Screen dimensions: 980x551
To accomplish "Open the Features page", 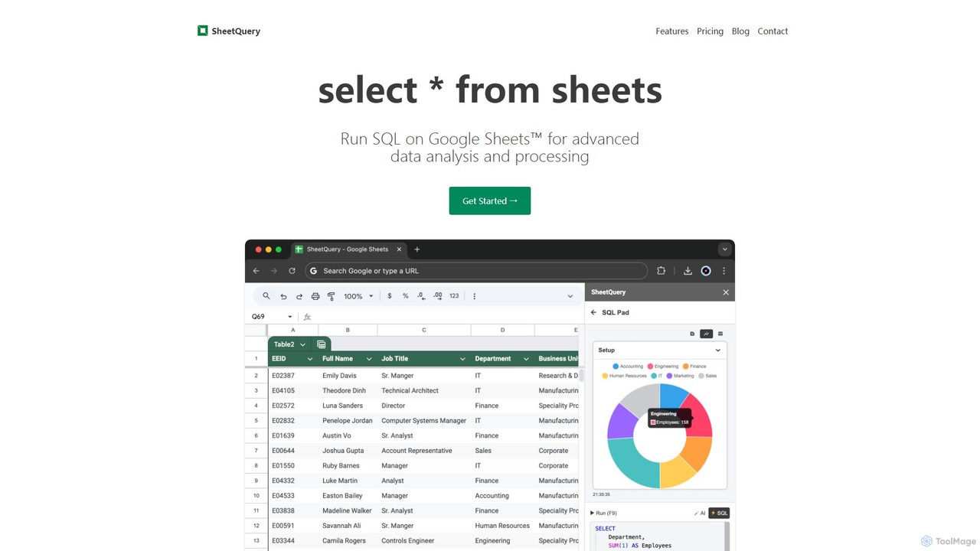I will [671, 31].
